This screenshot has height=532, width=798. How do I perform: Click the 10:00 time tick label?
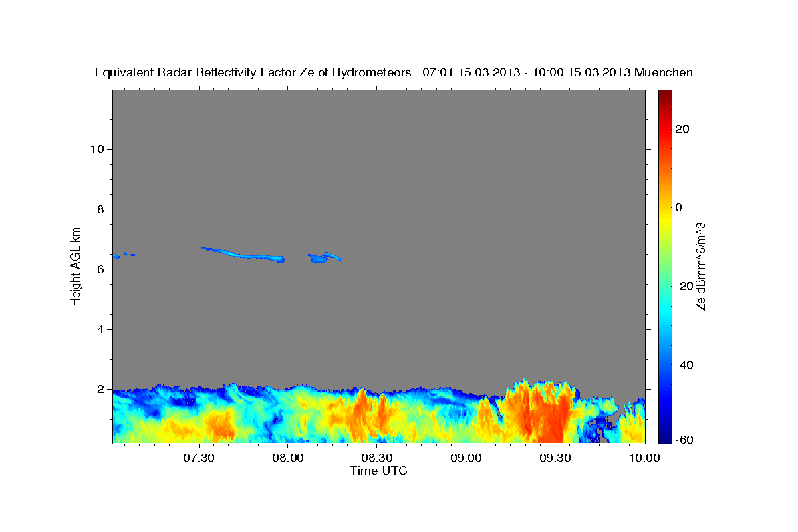click(x=644, y=458)
